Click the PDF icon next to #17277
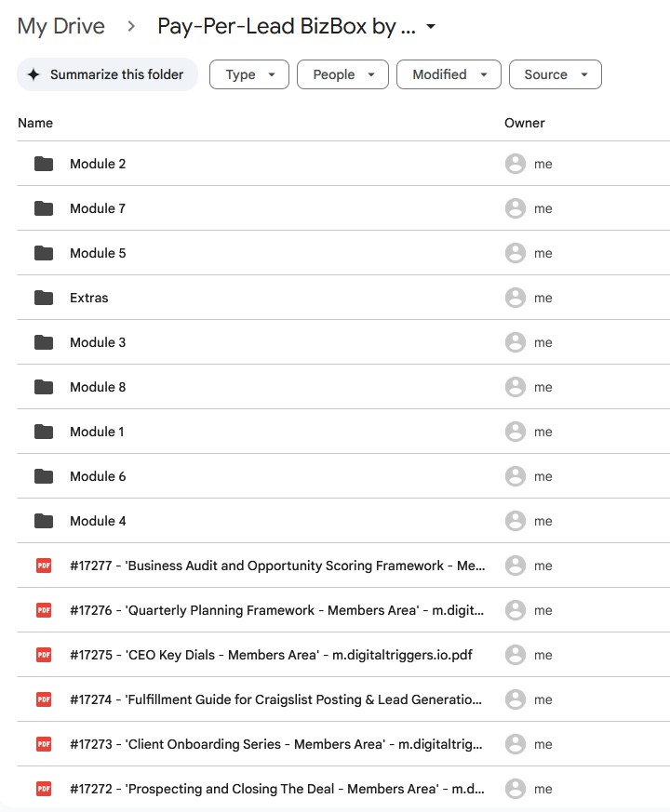This screenshot has height=812, width=670. tap(43, 566)
